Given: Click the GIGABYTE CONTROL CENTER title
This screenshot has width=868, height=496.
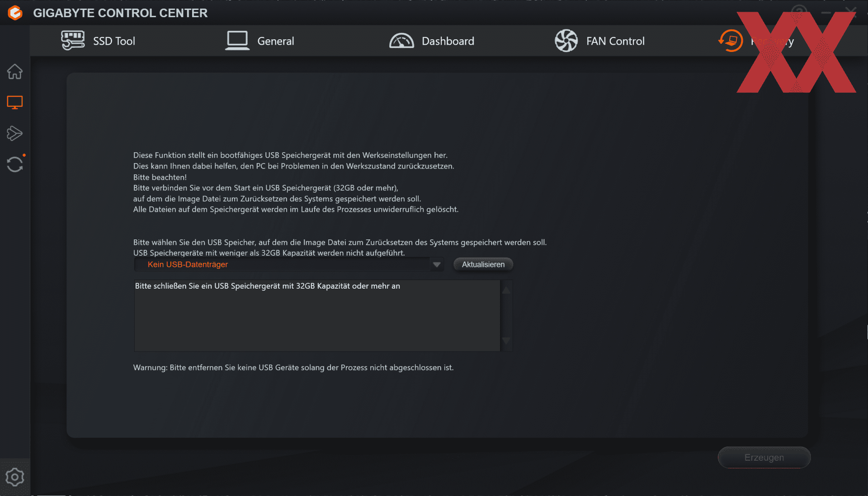Looking at the screenshot, I should coord(120,13).
